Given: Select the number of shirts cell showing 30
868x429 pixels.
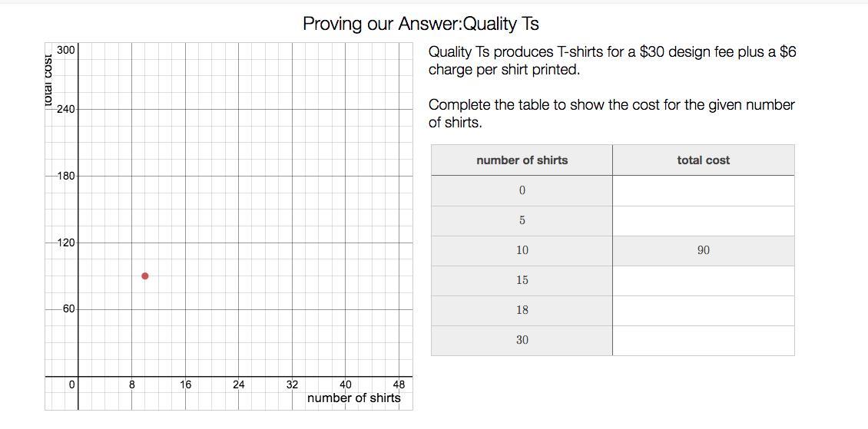Looking at the screenshot, I should coord(522,341).
